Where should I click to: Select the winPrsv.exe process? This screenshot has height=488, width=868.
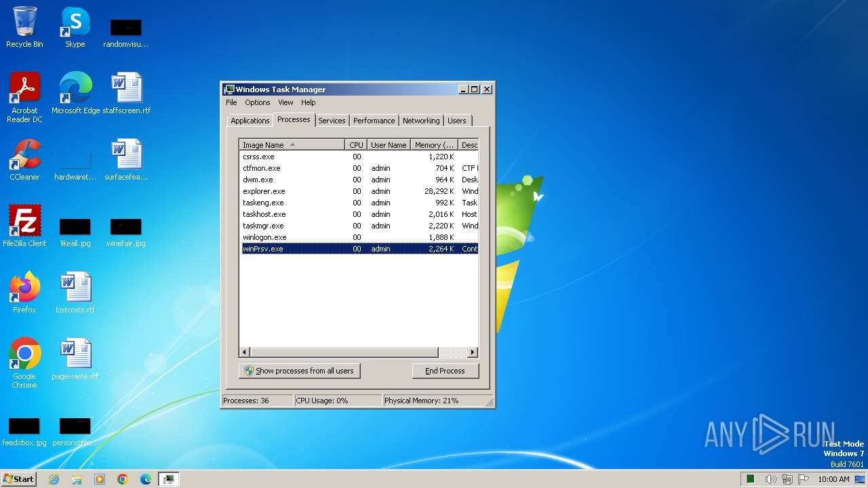(359, 249)
